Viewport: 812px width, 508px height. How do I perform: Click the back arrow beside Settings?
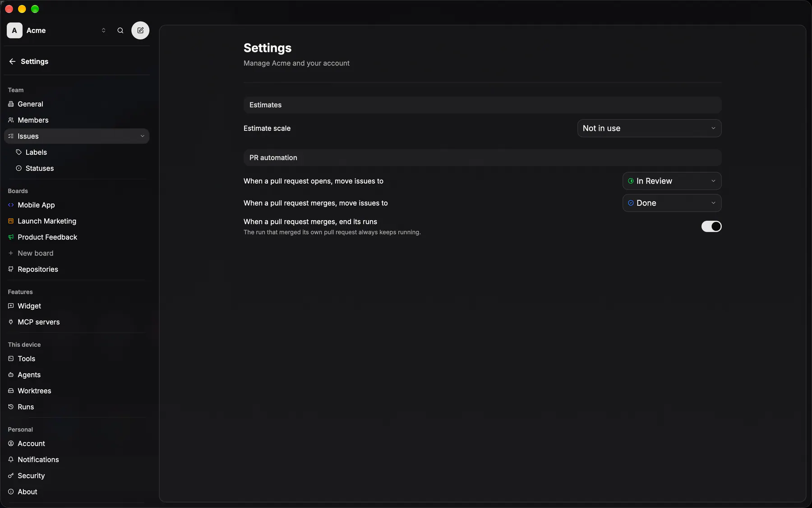12,61
